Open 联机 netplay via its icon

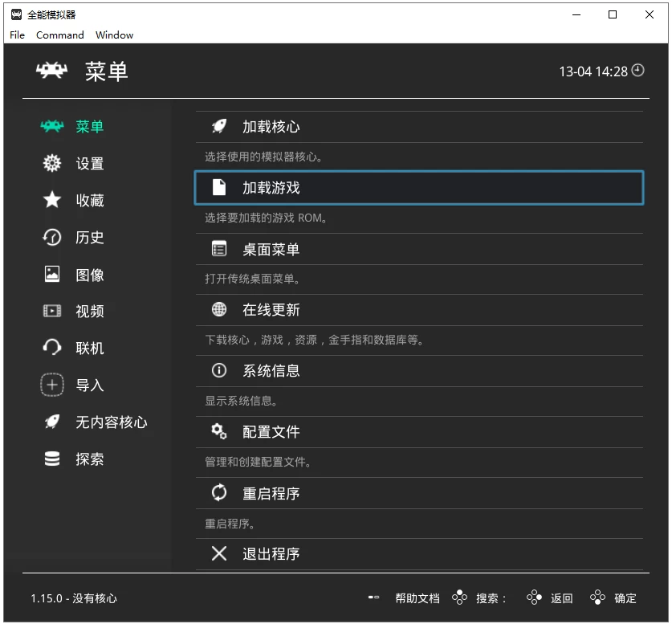click(51, 348)
